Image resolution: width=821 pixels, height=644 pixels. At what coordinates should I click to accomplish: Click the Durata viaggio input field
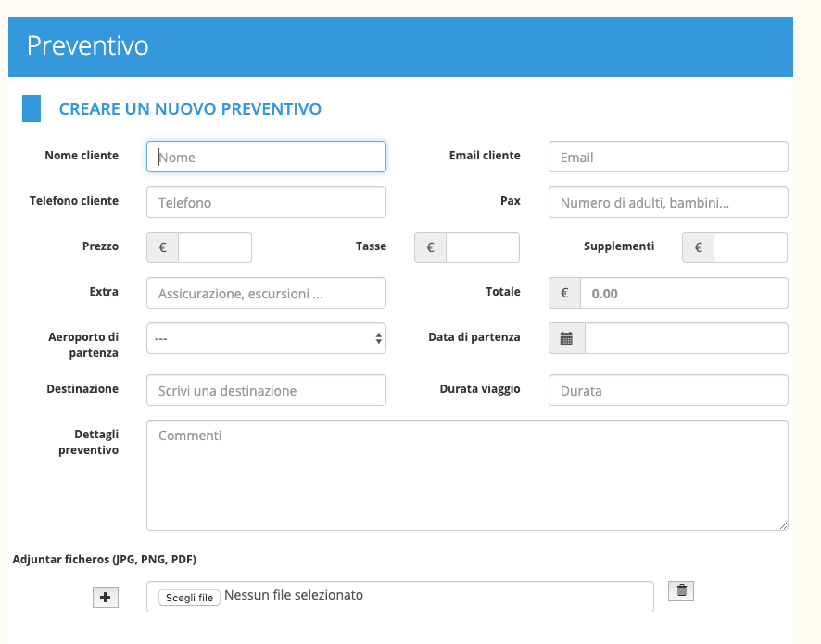click(668, 390)
